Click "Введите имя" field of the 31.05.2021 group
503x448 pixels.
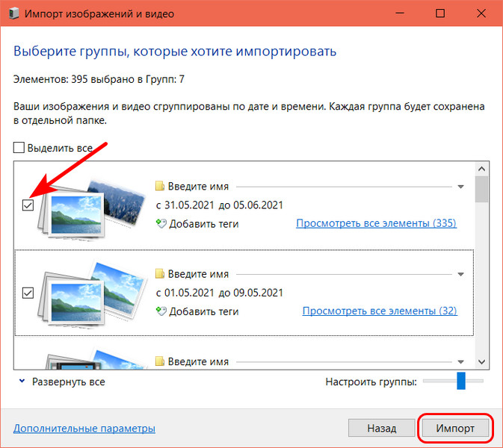[310, 186]
